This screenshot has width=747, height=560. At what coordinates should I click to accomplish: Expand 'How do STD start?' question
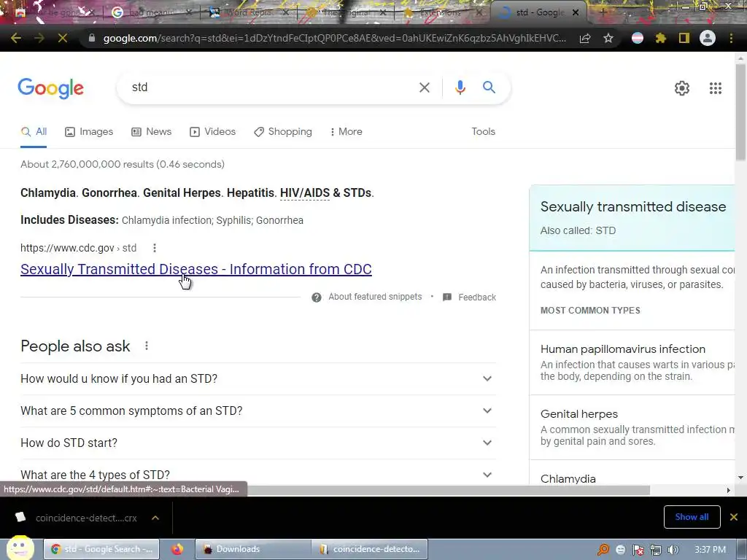pyautogui.click(x=258, y=443)
